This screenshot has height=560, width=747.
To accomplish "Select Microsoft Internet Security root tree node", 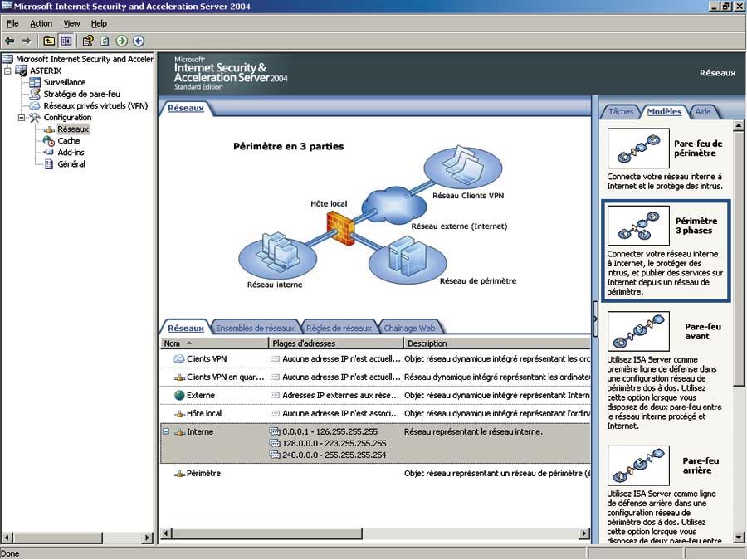I will (x=85, y=59).
